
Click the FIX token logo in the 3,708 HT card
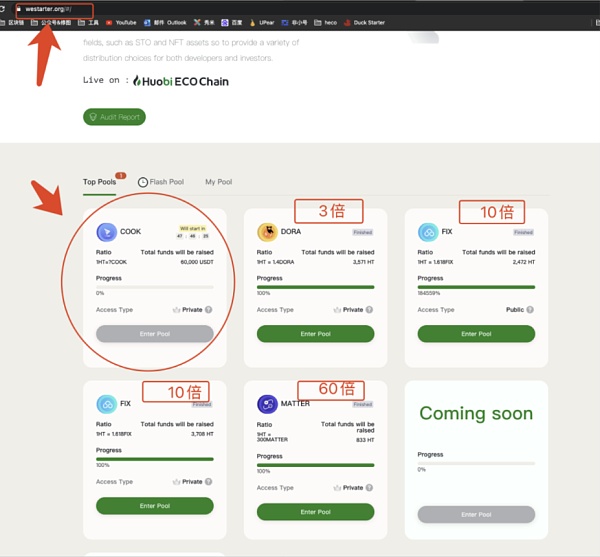pyautogui.click(x=106, y=404)
